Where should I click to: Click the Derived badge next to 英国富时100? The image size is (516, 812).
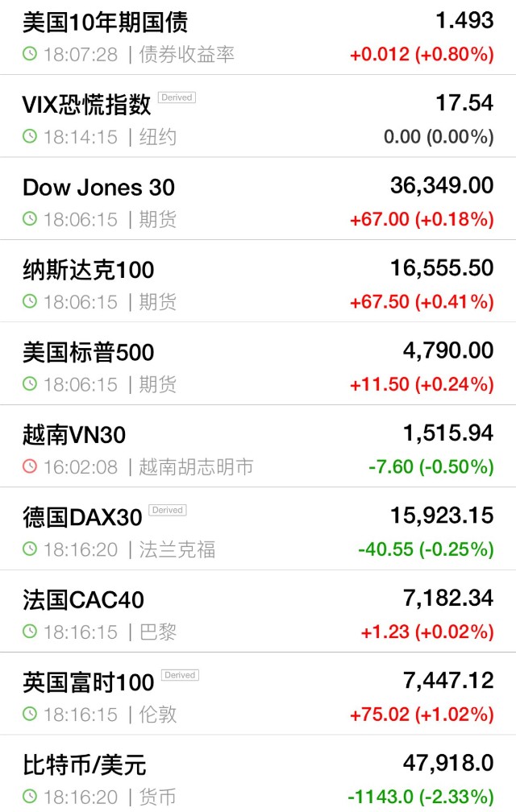[x=180, y=675]
